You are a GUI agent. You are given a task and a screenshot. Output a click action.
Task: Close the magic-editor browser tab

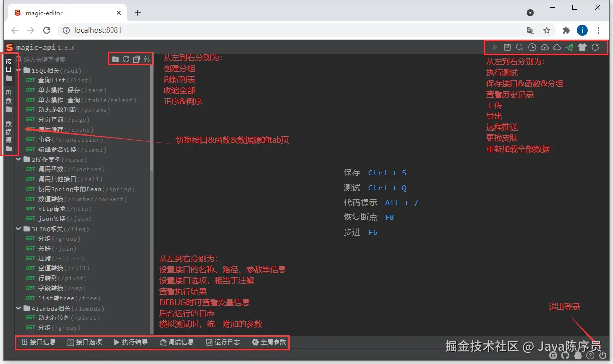pos(119,13)
